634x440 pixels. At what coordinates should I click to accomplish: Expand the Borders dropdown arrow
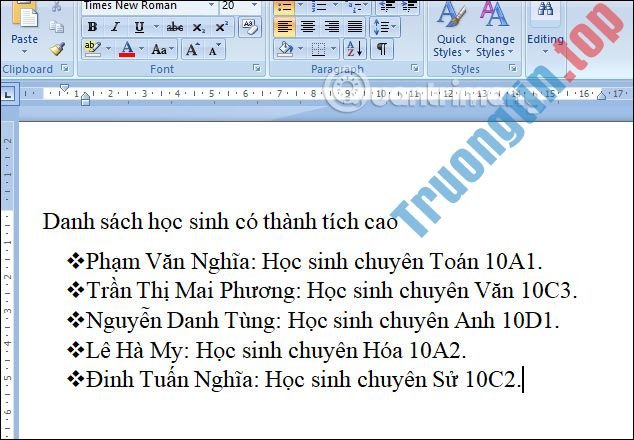click(x=333, y=49)
